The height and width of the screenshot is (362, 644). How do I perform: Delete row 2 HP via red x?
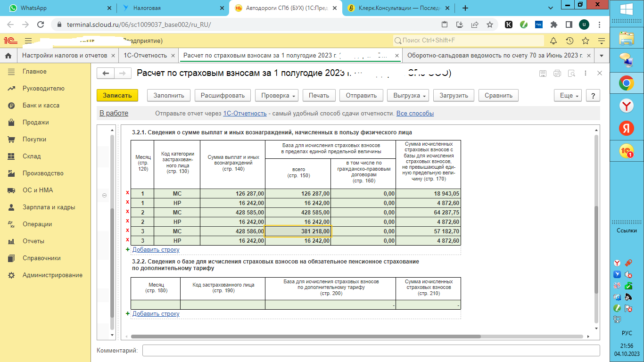(127, 222)
